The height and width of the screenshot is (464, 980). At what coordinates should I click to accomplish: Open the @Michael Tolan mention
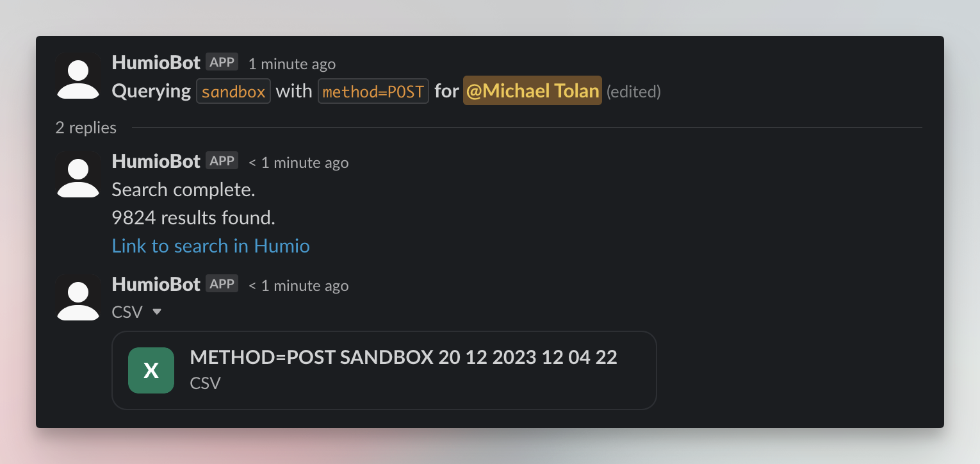click(x=532, y=91)
